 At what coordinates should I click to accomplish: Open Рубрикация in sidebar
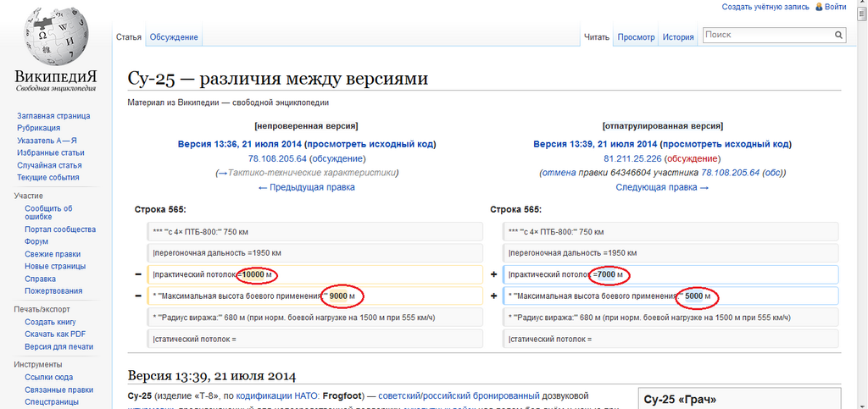point(39,128)
